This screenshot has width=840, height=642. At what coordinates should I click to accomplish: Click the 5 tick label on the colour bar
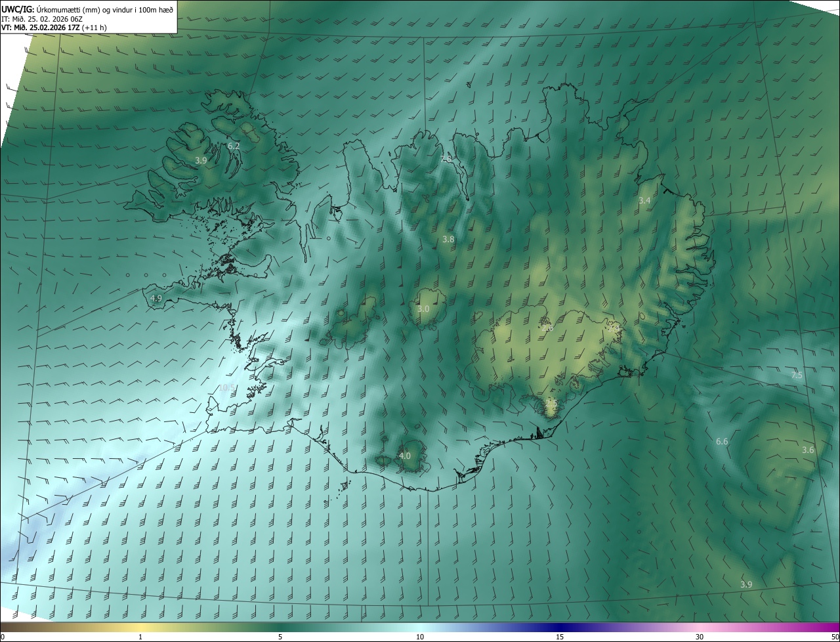coord(280,637)
